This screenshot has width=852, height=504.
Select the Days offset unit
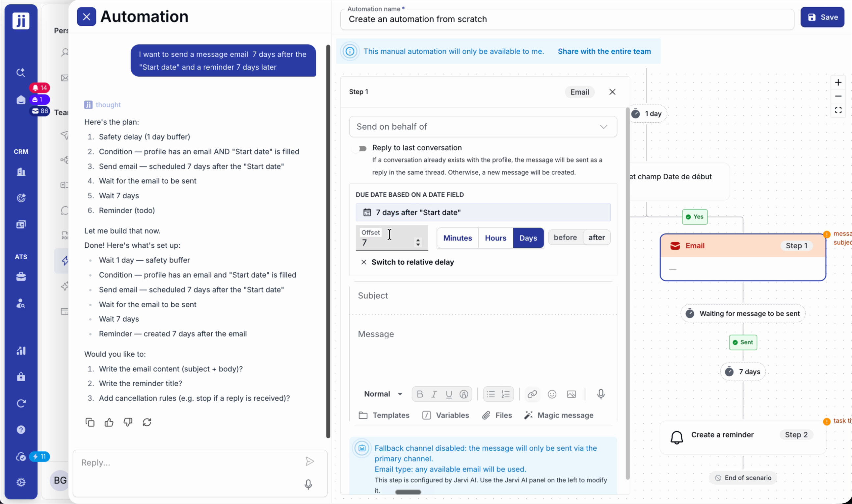pos(528,238)
